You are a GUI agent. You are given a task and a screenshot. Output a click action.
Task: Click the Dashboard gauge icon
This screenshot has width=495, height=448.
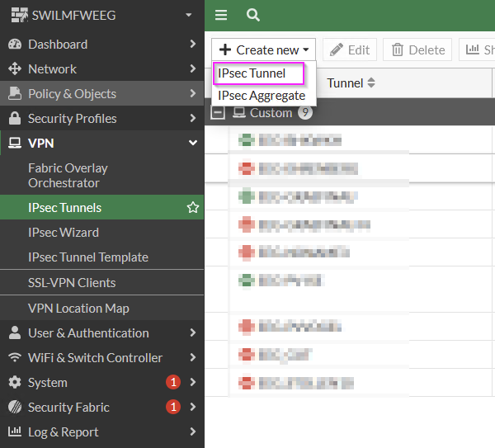(x=14, y=45)
